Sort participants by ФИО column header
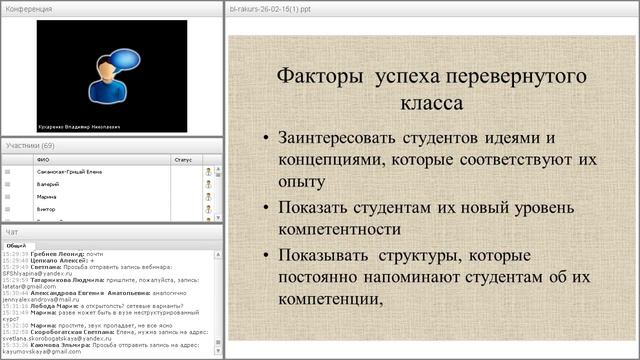Viewport: 640px width, 360px height. [101, 160]
